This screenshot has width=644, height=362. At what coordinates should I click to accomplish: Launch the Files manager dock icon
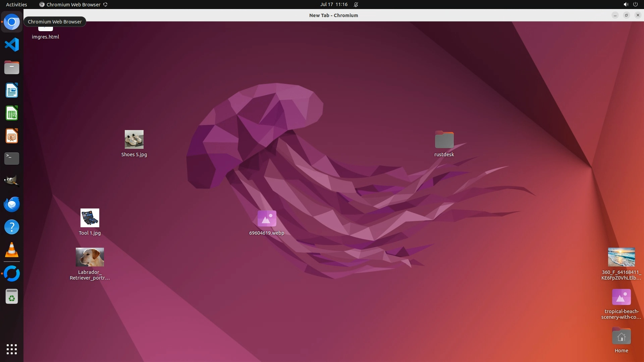pos(12,68)
